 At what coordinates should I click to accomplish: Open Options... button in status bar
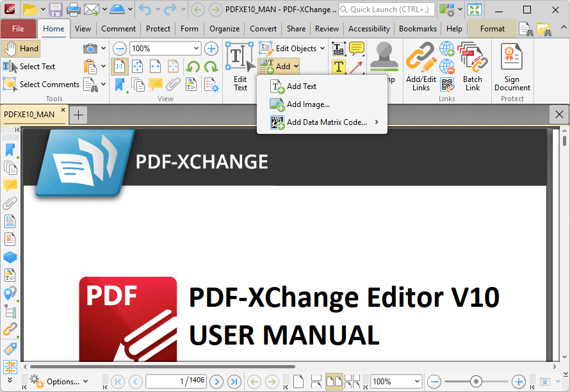click(59, 382)
